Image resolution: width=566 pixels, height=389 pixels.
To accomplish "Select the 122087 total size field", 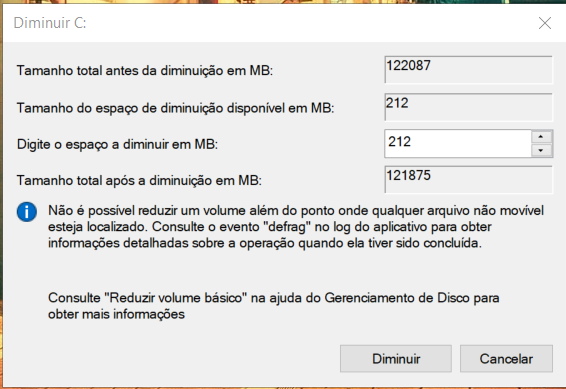I will pyautogui.click(x=469, y=70).
